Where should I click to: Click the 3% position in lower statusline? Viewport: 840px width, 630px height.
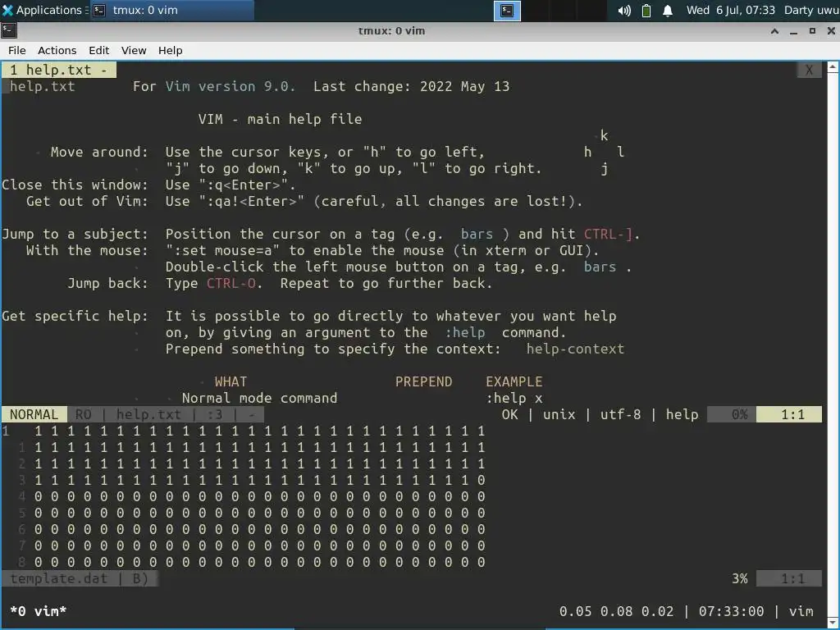click(x=739, y=578)
